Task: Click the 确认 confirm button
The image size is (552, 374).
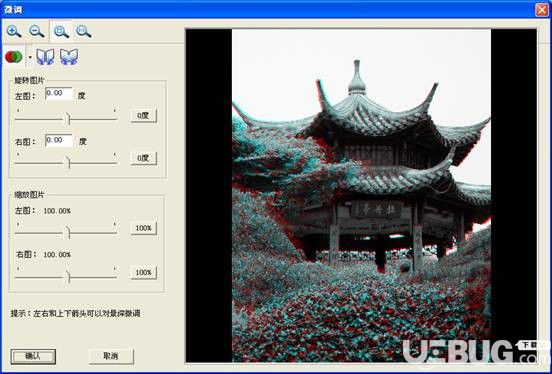Action: pyautogui.click(x=33, y=356)
